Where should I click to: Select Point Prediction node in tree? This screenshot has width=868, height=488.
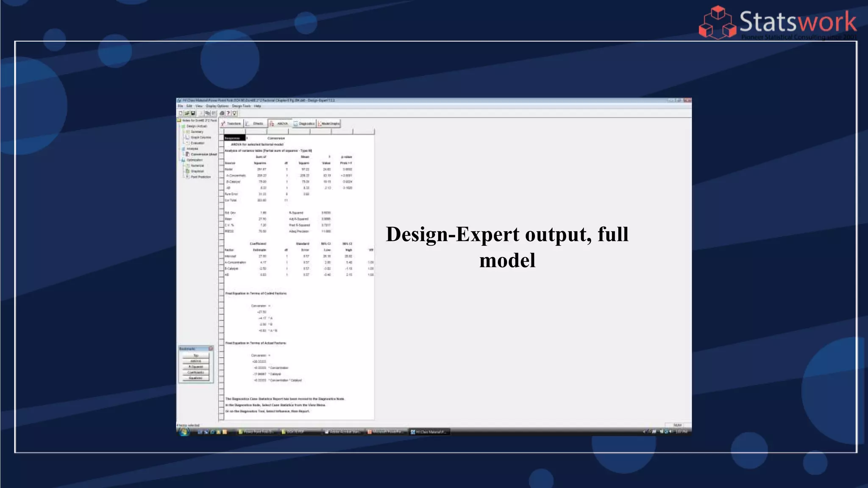pos(200,177)
